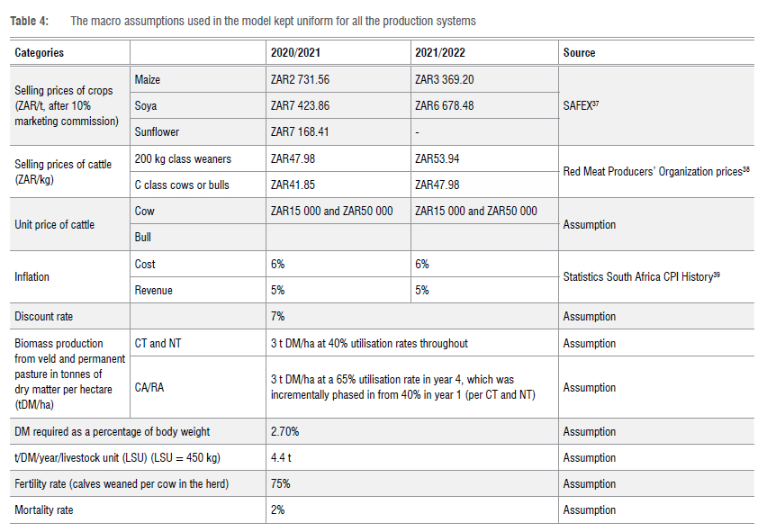This screenshot has width=767, height=532.
Task: Click the '200 kg class weaners' label
Action: 183,159
